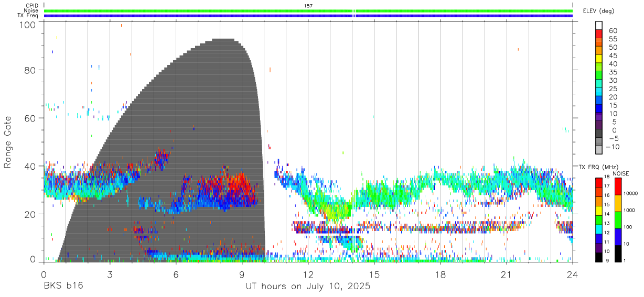Viewport: 644px width, 297px height.
Task: Click the '45' label on ELEV color bar
Action: 613,56
